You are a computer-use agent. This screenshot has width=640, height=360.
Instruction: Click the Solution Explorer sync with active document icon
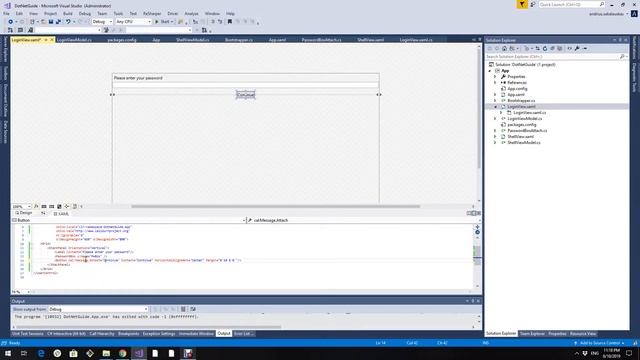pos(537,48)
